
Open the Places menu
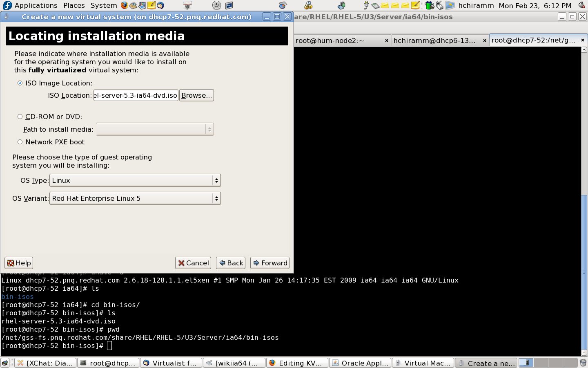coord(74,5)
